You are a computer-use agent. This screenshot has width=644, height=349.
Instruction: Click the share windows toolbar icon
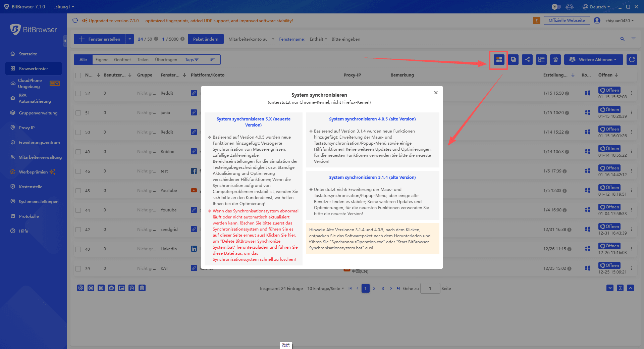[527, 59]
